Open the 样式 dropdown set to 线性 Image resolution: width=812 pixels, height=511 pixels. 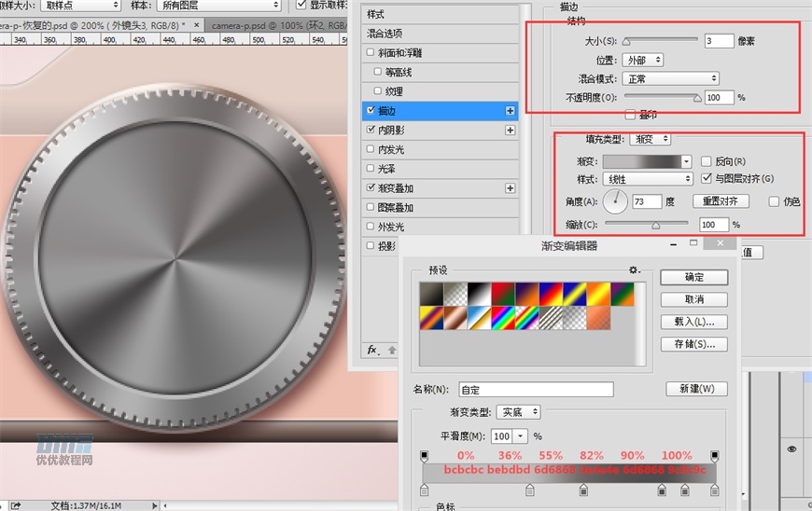[648, 179]
